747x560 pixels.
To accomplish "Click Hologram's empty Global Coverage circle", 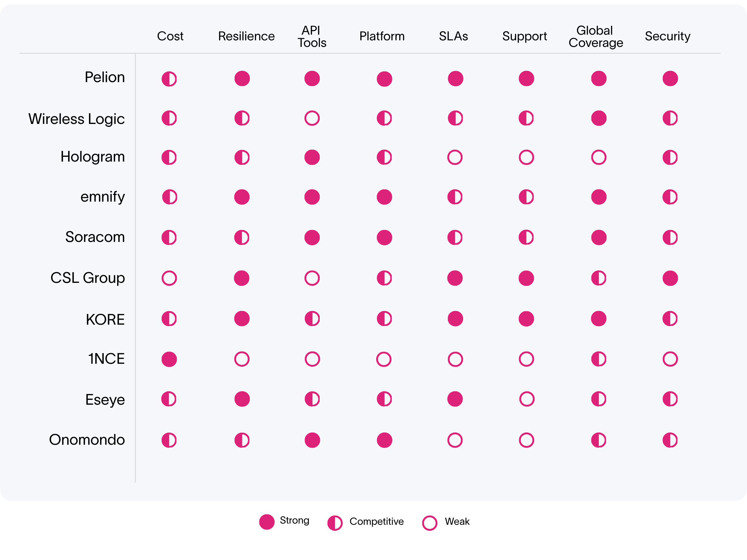I will 599,157.
